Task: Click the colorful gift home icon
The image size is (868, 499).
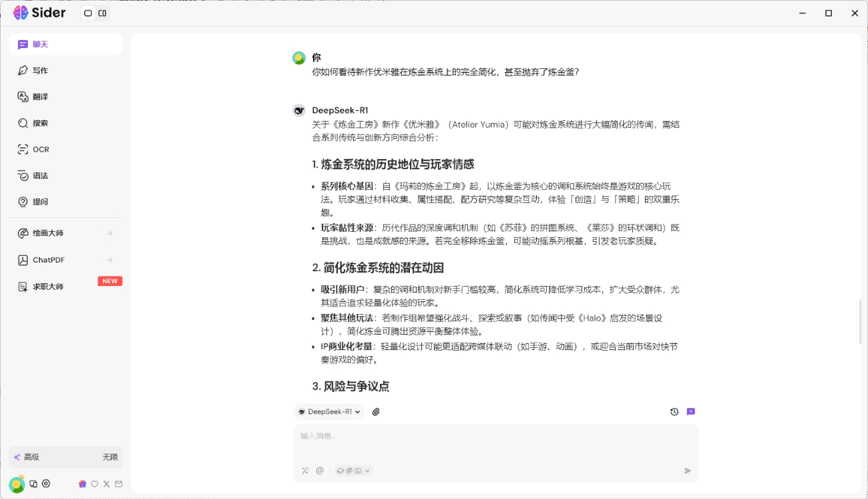Action: [83, 484]
